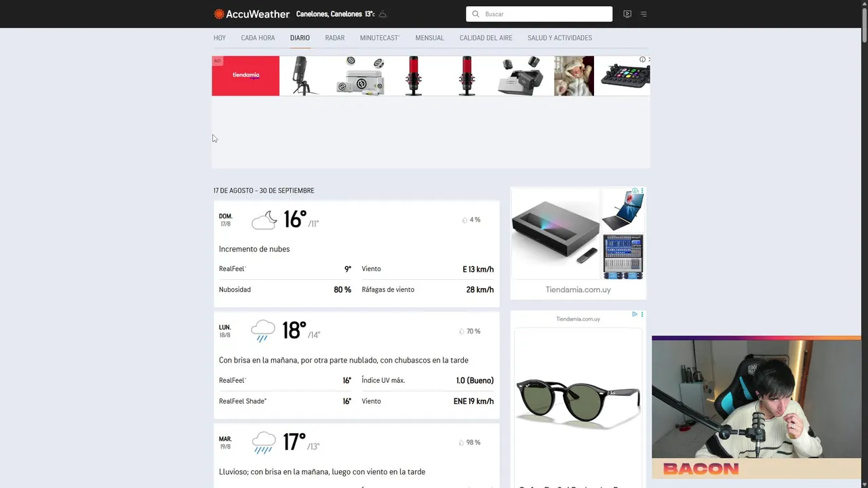Click the rain cloud icon for MAR. 19/8
Screen dimensions: 868x488
(263, 443)
